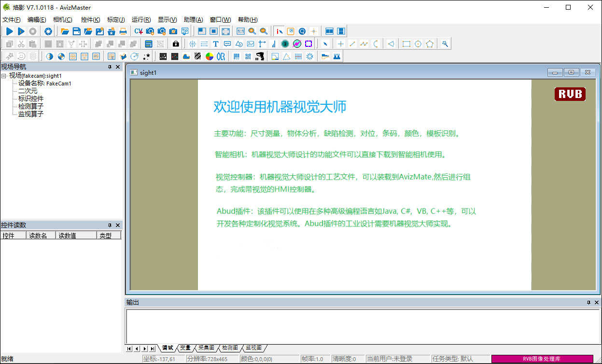Click the Zoom out magnifier icon
This screenshot has height=364, width=602.
coord(264,31)
